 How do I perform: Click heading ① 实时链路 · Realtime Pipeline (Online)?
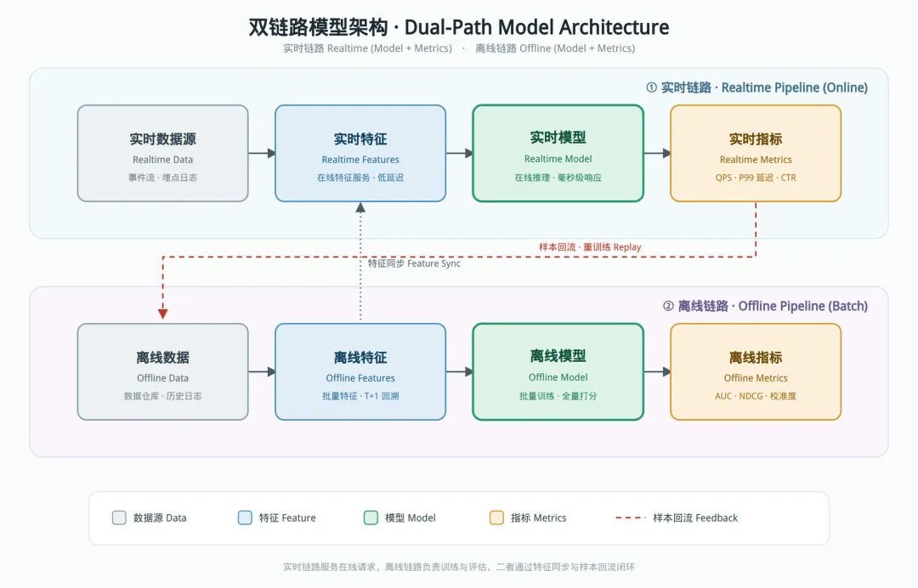click(756, 88)
